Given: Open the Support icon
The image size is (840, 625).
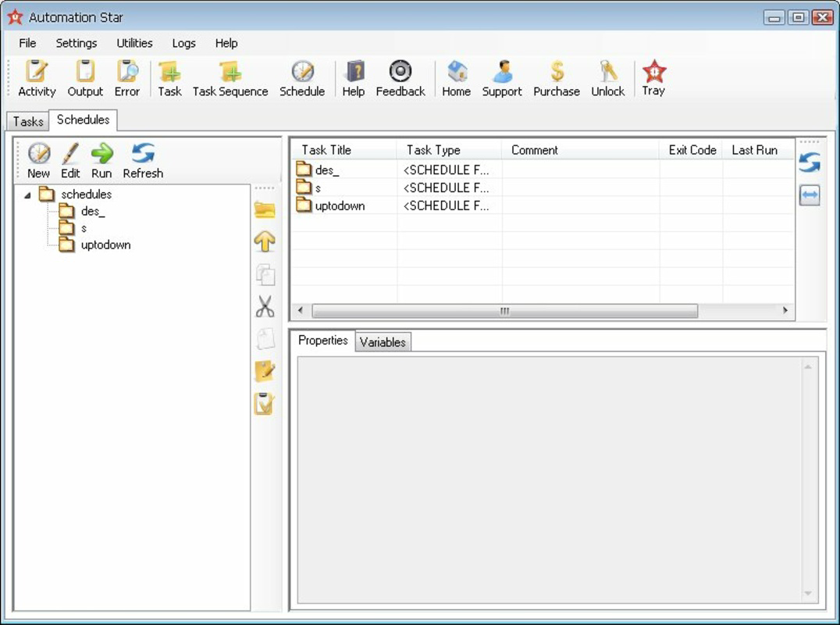Looking at the screenshot, I should [502, 79].
